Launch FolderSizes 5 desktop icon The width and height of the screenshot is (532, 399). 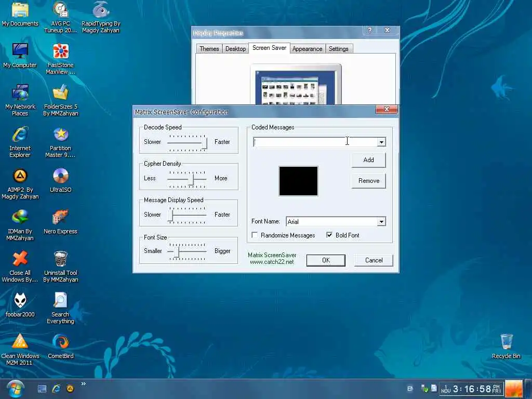(60, 100)
